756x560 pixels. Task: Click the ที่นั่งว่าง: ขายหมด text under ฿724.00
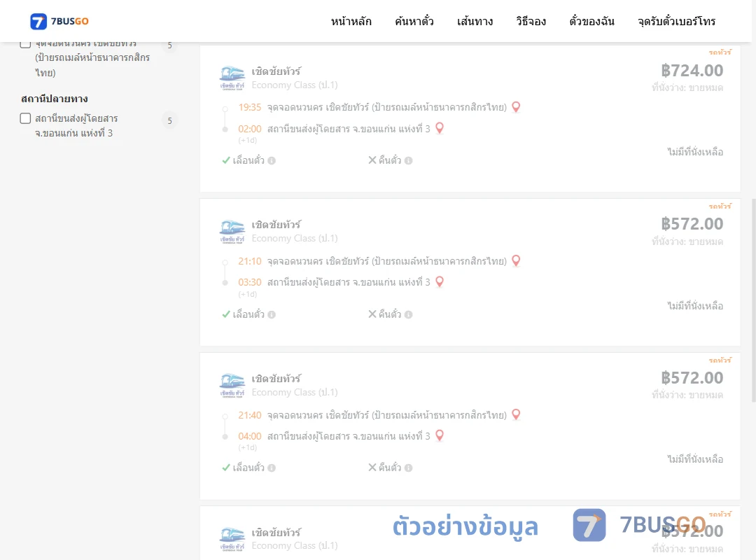point(687,87)
